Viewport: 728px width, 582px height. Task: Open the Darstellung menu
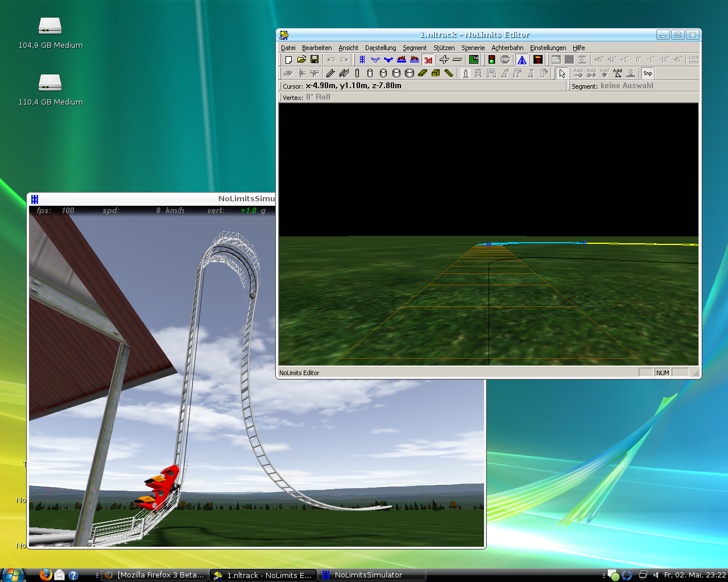[380, 48]
